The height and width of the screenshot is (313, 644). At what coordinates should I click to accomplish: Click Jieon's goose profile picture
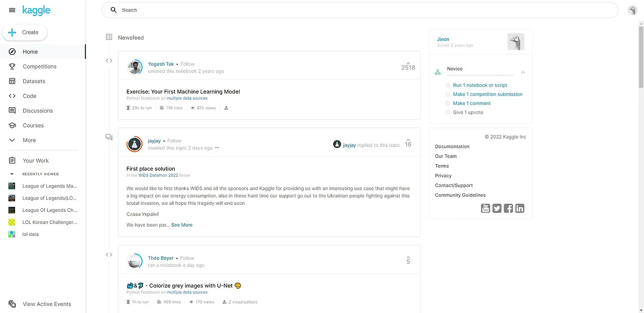(516, 42)
